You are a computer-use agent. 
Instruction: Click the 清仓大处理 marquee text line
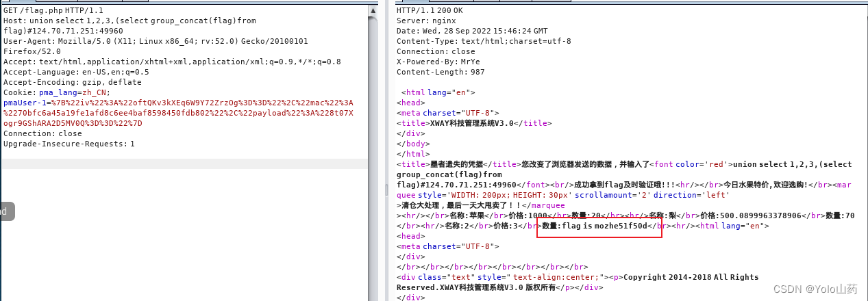coord(481,205)
